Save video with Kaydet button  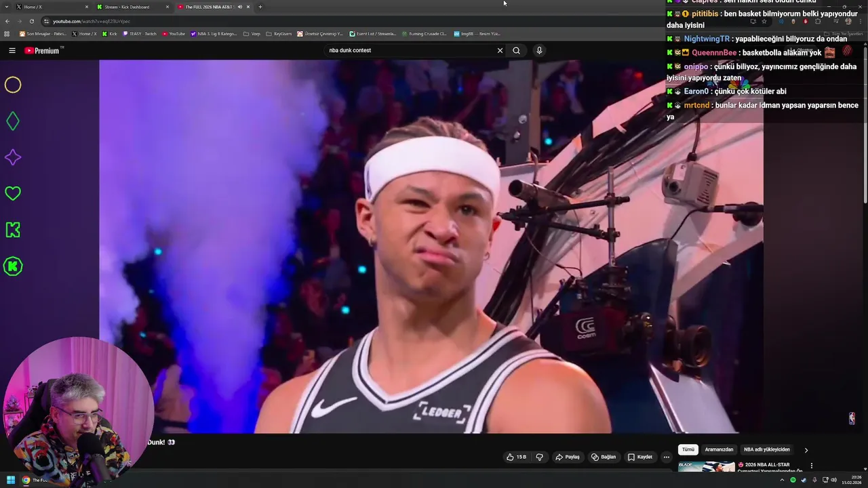click(639, 457)
